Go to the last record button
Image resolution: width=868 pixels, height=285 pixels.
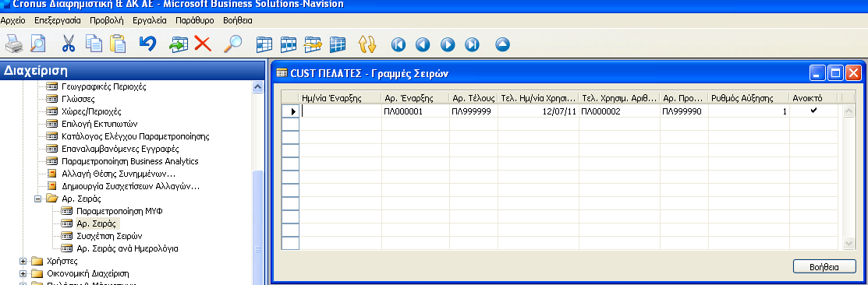click(472, 44)
